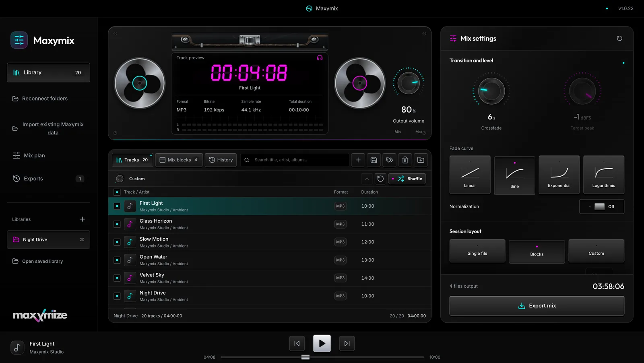Click the Export mix button
This screenshot has height=363, width=644.
coord(537,306)
